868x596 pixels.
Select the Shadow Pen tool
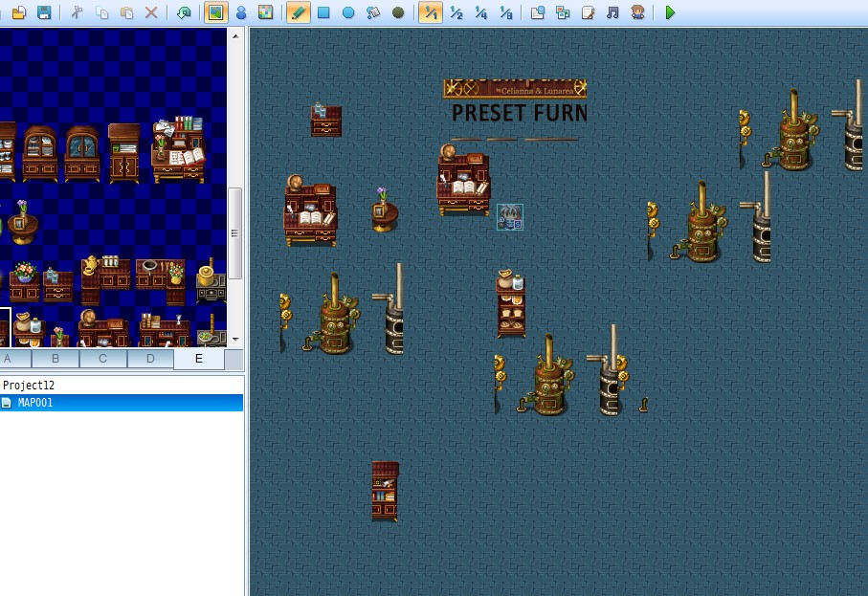click(x=398, y=12)
